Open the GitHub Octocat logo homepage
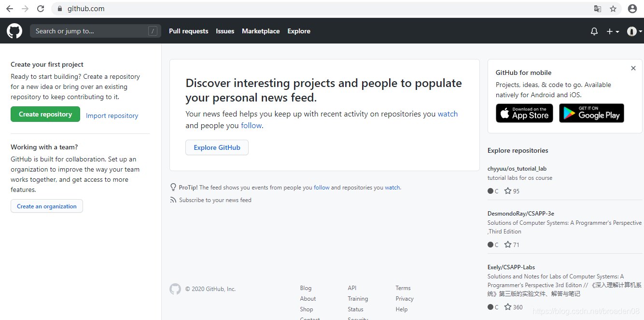644x320 pixels. (x=14, y=31)
